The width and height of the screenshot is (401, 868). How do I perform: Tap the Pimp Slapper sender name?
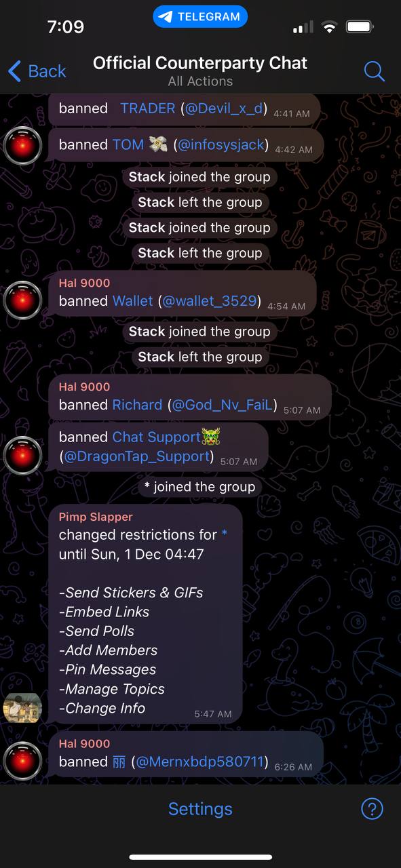[x=96, y=517]
